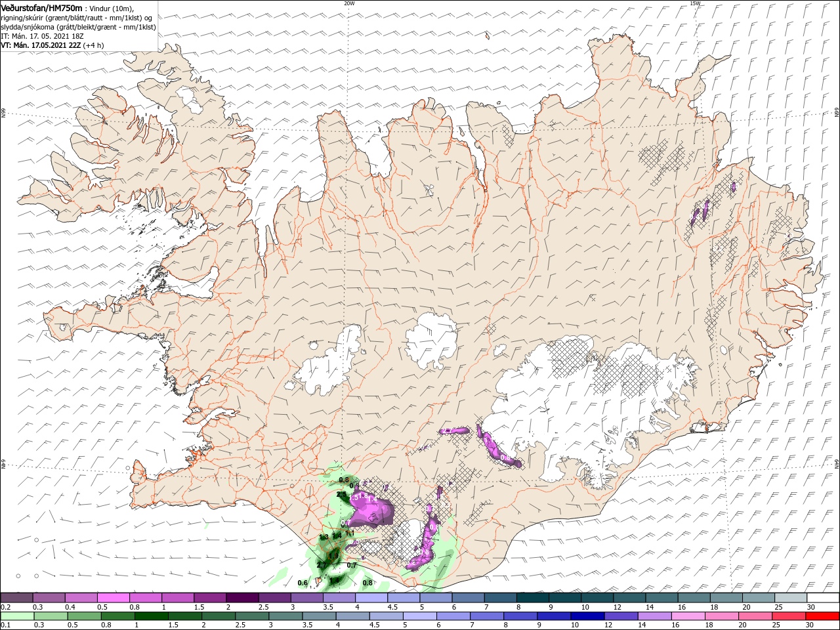Click the 0.7 precipitation value on map

tap(352, 565)
